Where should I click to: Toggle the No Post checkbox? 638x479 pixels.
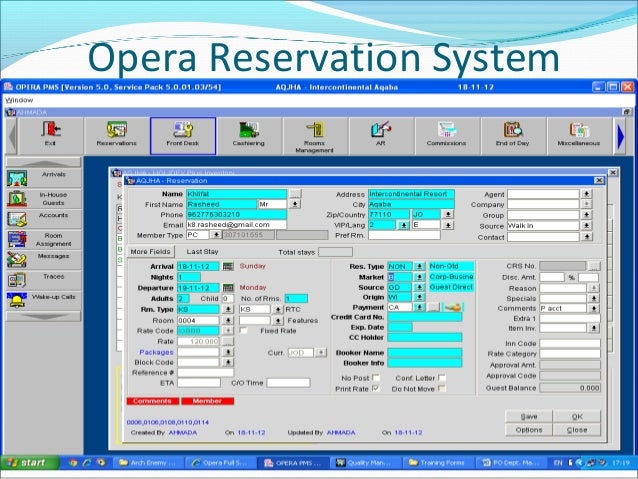coord(376,378)
